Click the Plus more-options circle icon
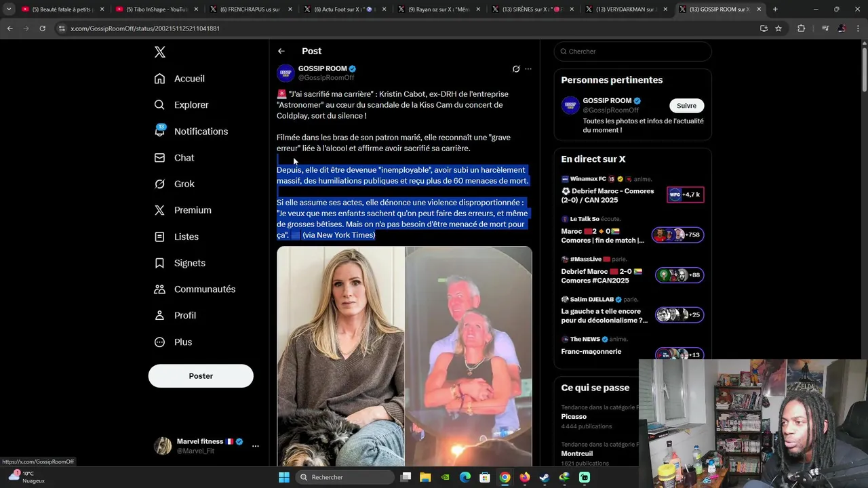This screenshot has width=868, height=488. 159,342
